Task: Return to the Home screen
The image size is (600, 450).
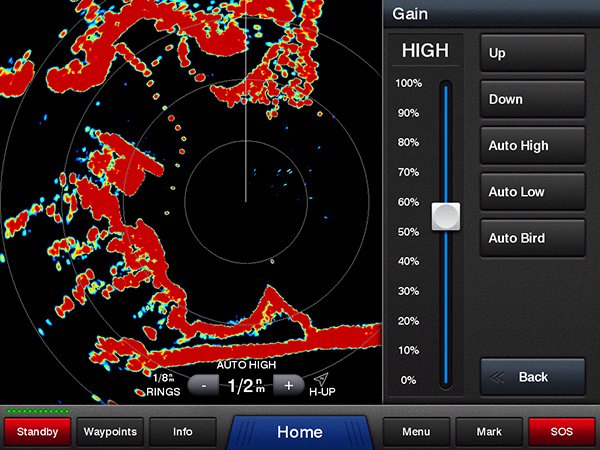Action: coord(299,432)
